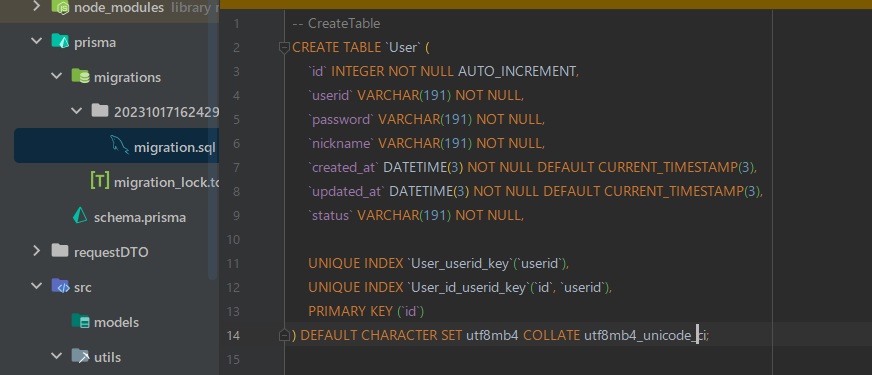
Task: Click the fold-end marker at line 14
Action: coord(284,335)
